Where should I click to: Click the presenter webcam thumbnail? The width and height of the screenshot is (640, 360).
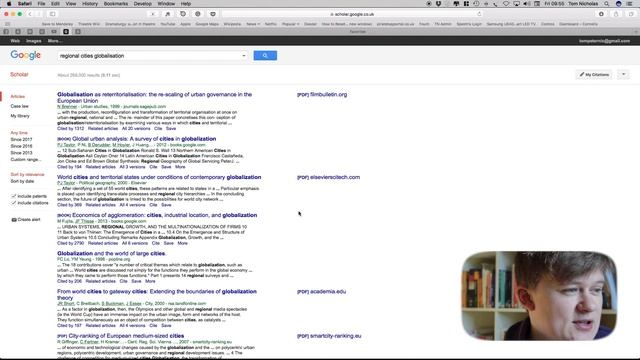(x=539, y=296)
